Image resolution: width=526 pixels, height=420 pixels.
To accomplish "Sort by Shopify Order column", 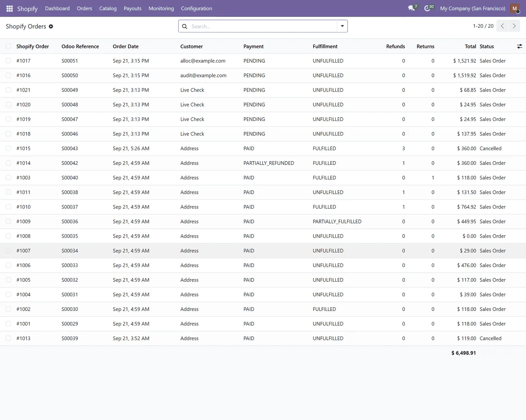I will [33, 47].
